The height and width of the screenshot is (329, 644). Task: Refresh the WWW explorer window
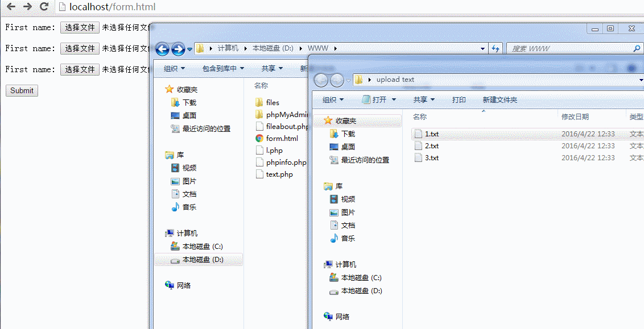coord(496,49)
